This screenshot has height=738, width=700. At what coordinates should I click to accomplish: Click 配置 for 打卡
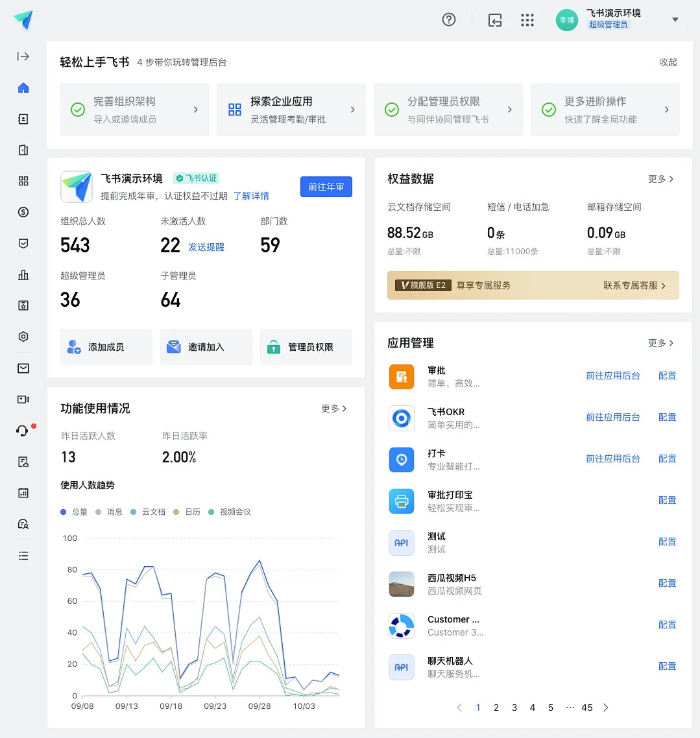tap(667, 458)
